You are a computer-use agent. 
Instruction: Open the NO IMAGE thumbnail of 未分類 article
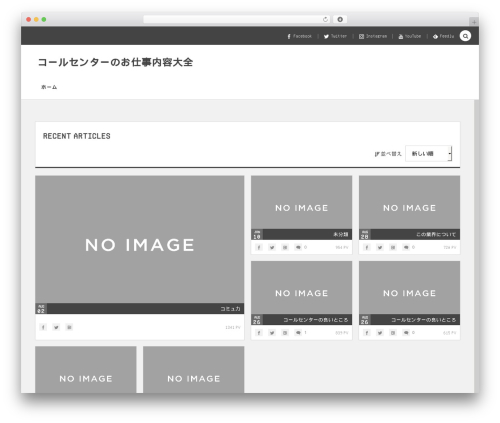[301, 203]
